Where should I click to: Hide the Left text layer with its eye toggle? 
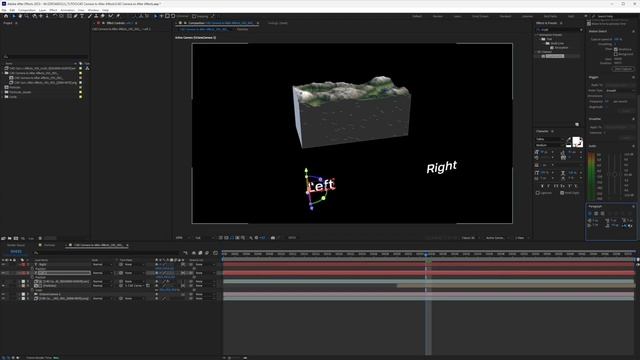pos(3,273)
